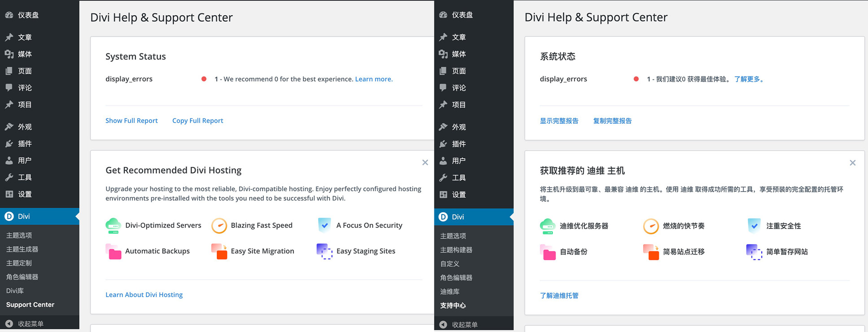Click the Show Full Report link

click(132, 121)
